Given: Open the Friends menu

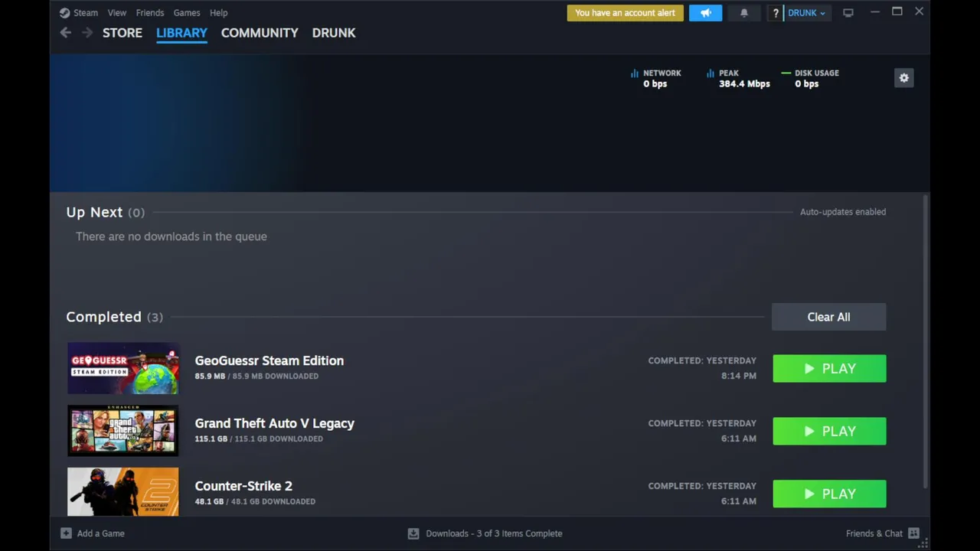Looking at the screenshot, I should [x=150, y=13].
